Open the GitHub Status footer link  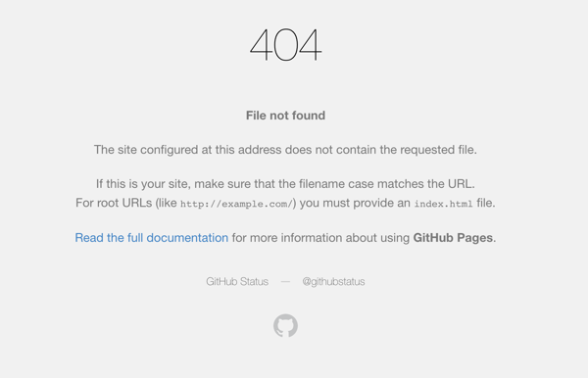[237, 281]
